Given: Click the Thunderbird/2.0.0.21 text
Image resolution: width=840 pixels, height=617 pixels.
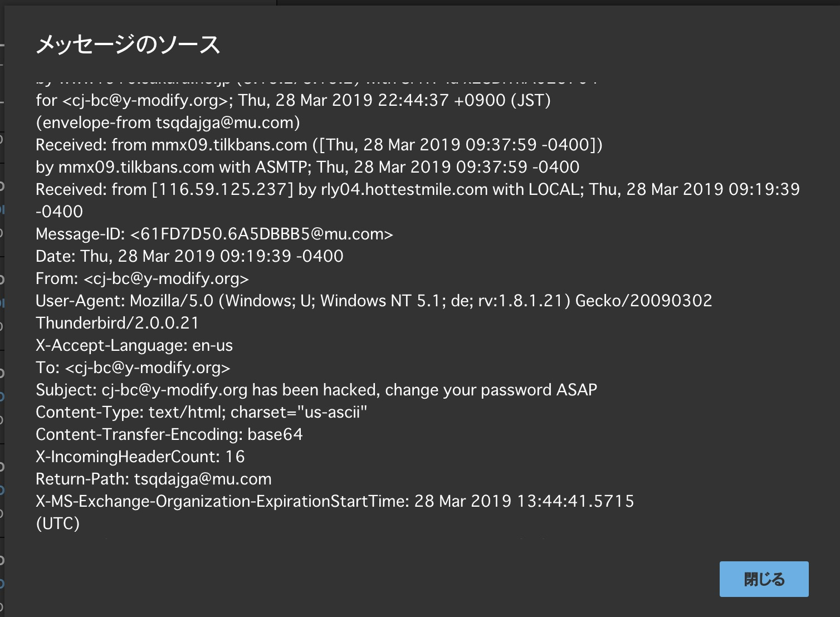Looking at the screenshot, I should click(x=117, y=323).
